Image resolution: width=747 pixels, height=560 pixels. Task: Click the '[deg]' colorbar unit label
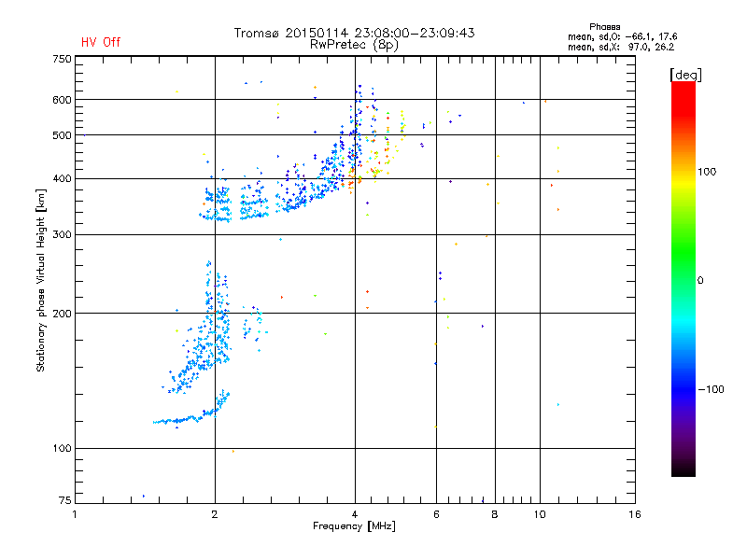pos(685,75)
